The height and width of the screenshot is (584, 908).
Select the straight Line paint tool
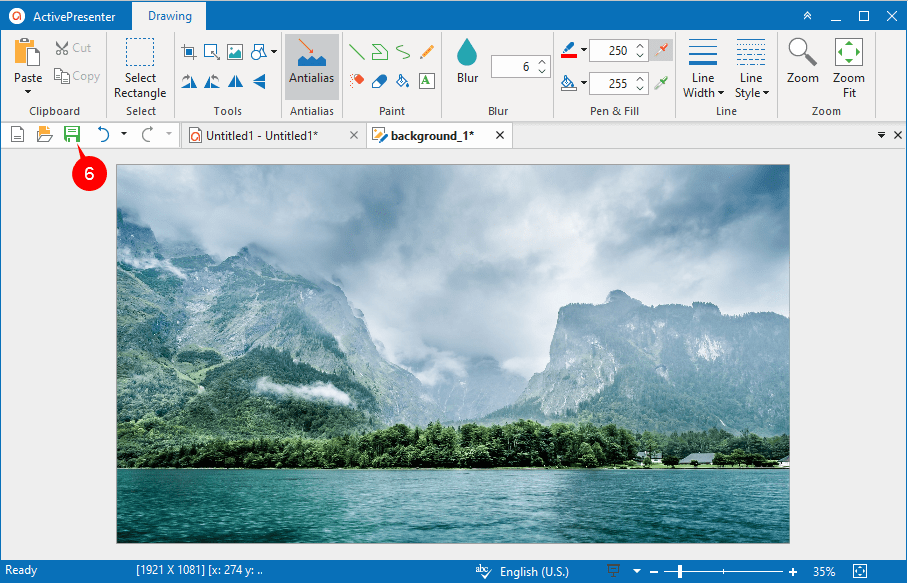(357, 52)
